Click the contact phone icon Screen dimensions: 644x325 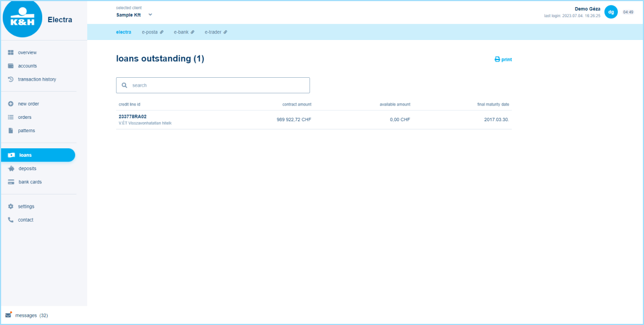click(x=9, y=219)
